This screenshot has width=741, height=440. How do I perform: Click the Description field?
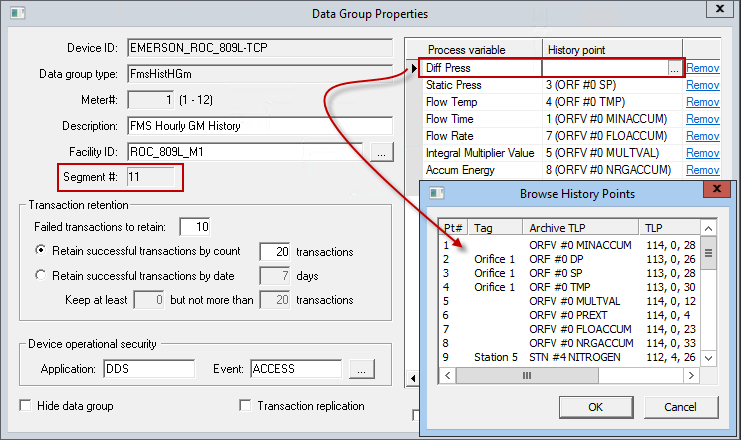pyautogui.click(x=260, y=126)
